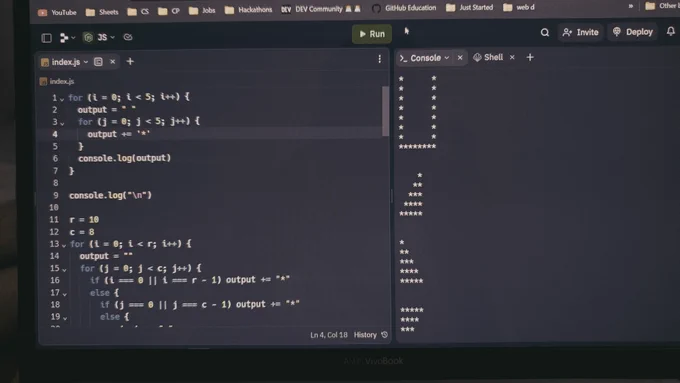
Task: Open the Hackathons bookmark folder
Action: click(x=248, y=10)
